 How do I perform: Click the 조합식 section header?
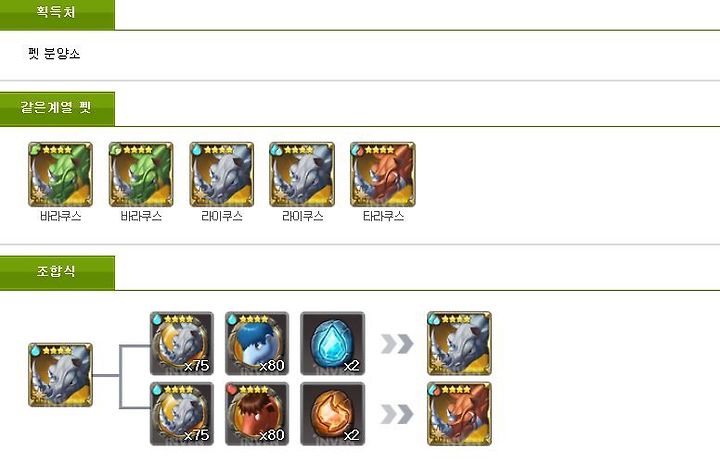pyautogui.click(x=57, y=273)
